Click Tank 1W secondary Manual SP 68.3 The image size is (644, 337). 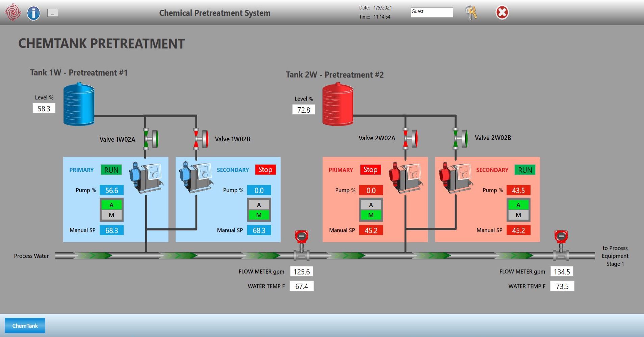point(259,230)
